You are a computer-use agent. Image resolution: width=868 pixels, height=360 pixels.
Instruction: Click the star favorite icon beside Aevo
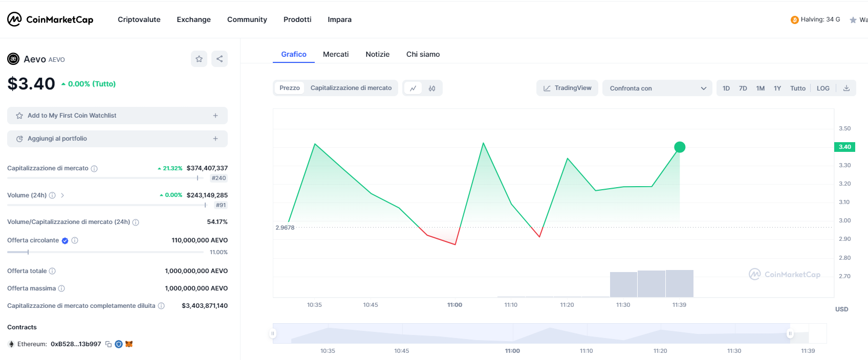click(199, 59)
